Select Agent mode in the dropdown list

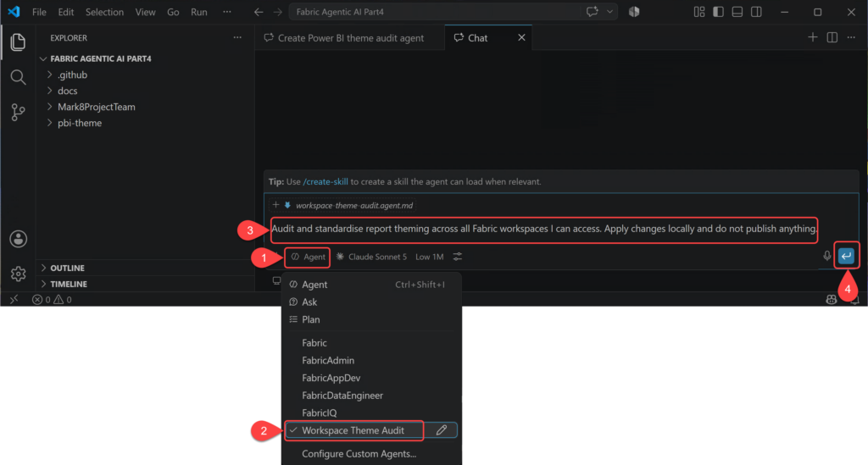tap(371, 285)
